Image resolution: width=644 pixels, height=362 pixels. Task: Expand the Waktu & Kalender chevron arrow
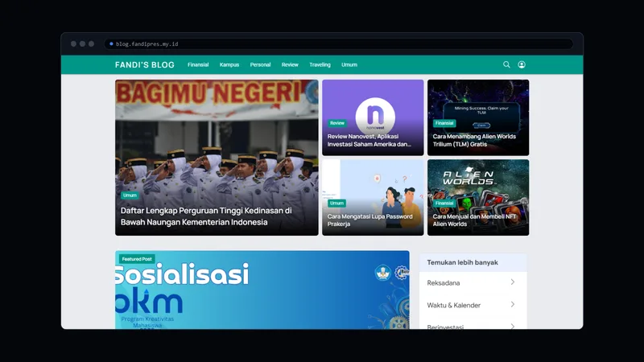click(x=513, y=305)
